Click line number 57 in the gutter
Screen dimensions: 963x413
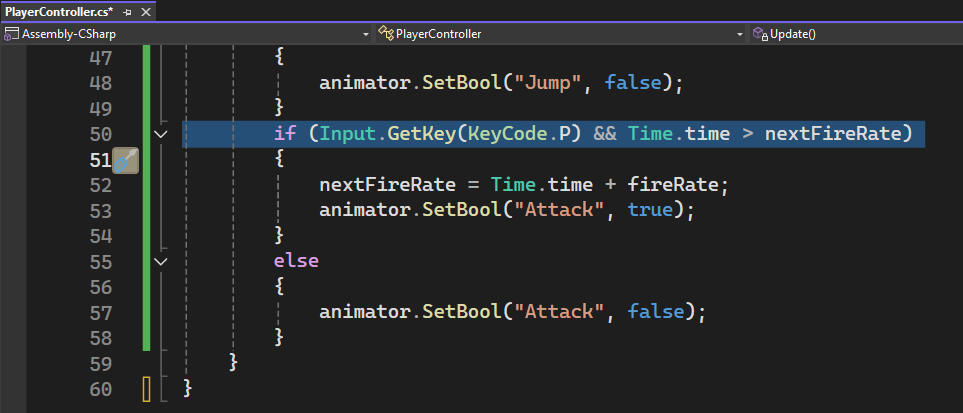(x=101, y=312)
